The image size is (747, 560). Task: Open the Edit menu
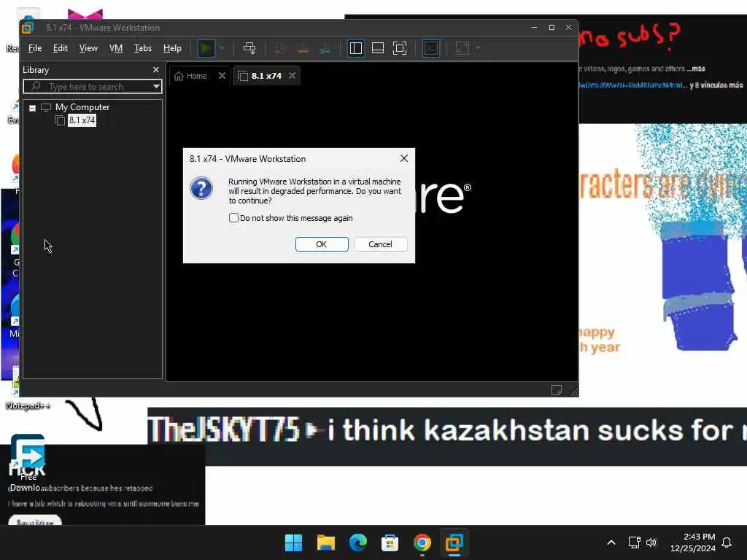tap(60, 48)
